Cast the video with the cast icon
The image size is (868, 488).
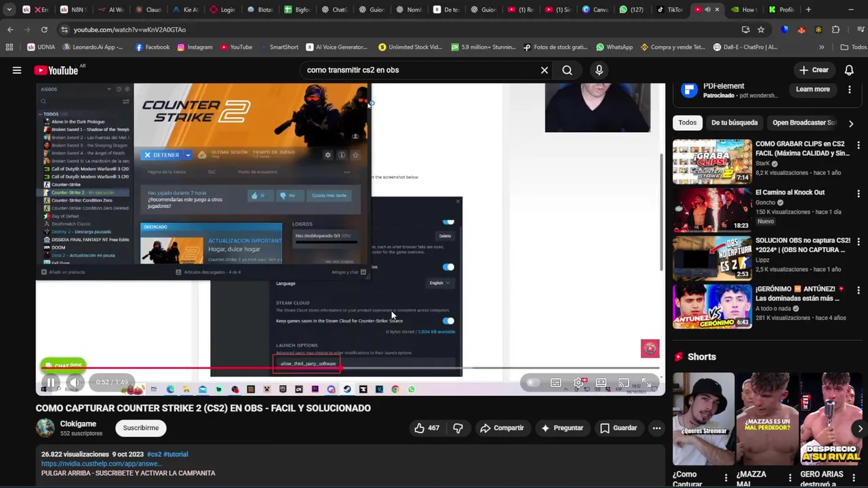click(x=624, y=383)
